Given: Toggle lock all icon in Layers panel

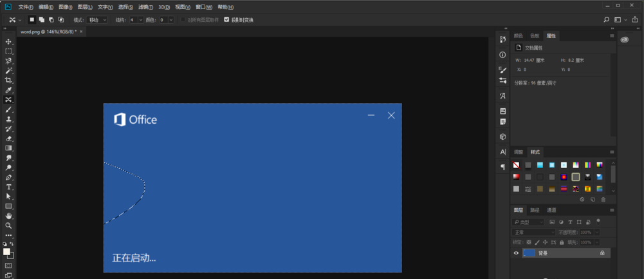Looking at the screenshot, I should click(562, 242).
